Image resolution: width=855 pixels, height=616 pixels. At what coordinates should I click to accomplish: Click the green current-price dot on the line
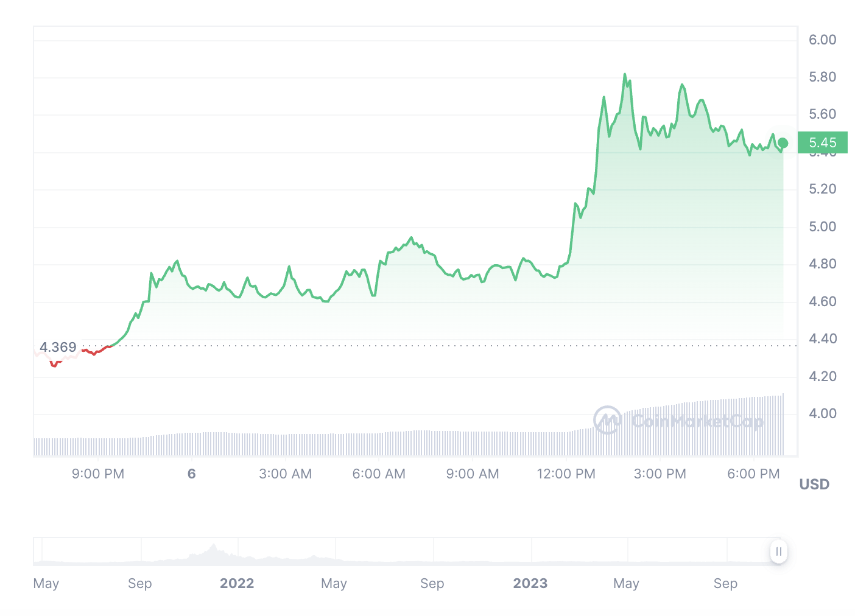click(783, 143)
